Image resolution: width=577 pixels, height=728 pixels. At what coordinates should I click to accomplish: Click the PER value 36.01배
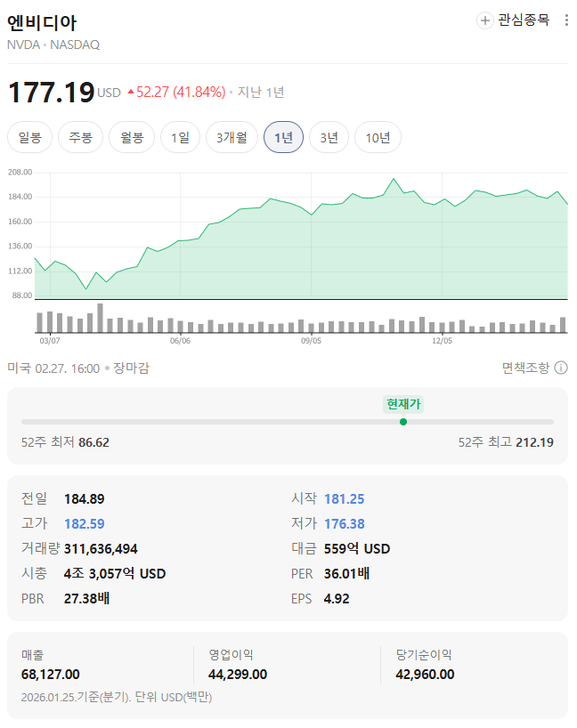point(346,574)
